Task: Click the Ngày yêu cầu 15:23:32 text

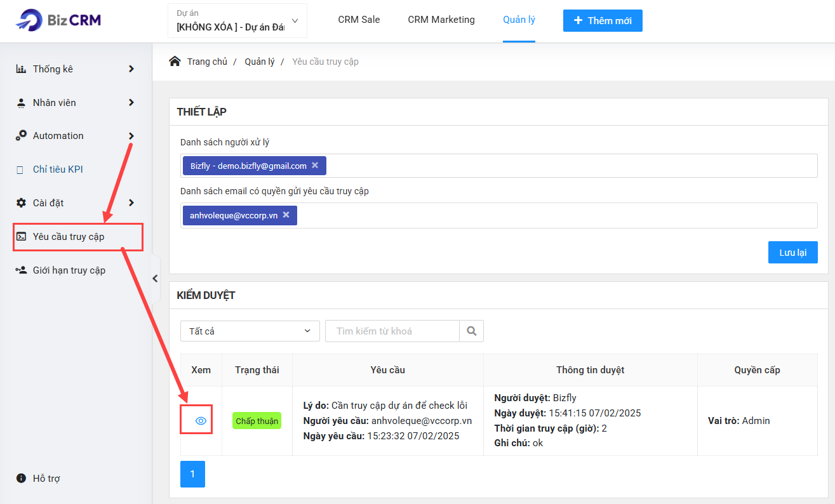Action: pyautogui.click(x=381, y=436)
